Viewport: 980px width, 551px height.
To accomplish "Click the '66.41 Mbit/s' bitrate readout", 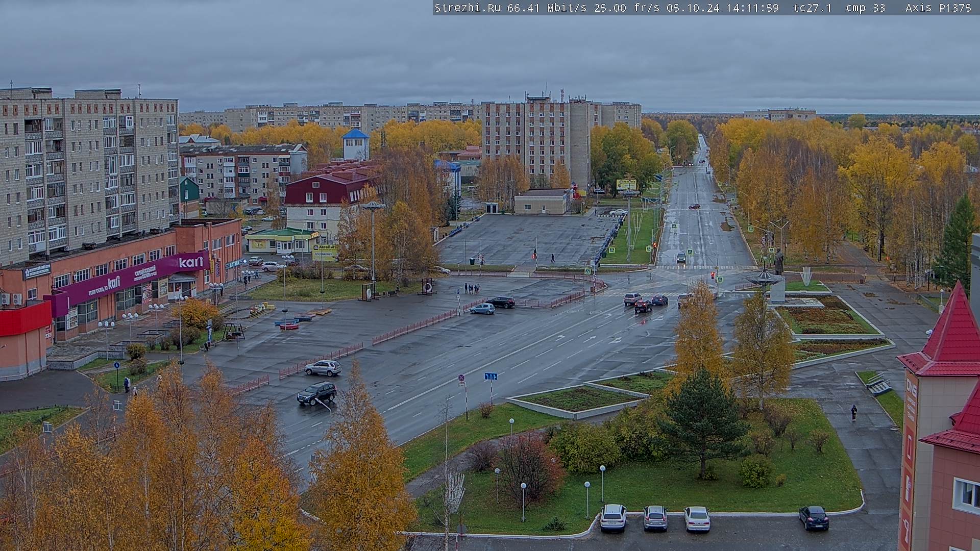I will 548,8.
